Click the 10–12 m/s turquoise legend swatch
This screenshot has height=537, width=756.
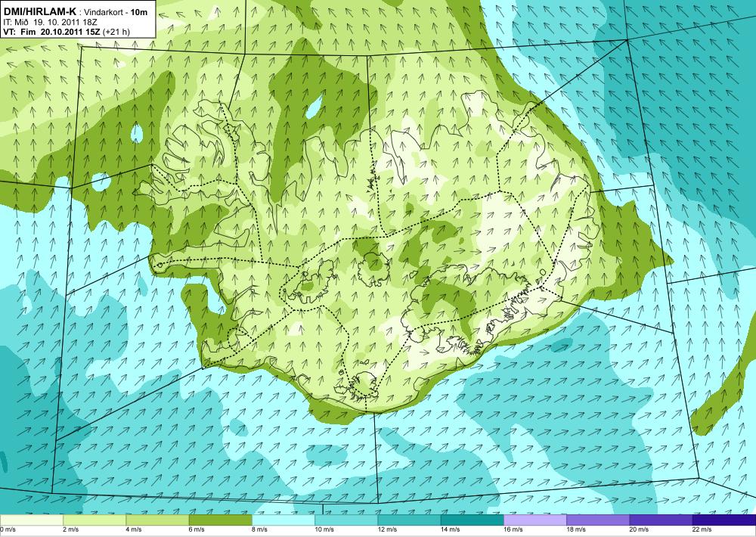(x=346, y=520)
